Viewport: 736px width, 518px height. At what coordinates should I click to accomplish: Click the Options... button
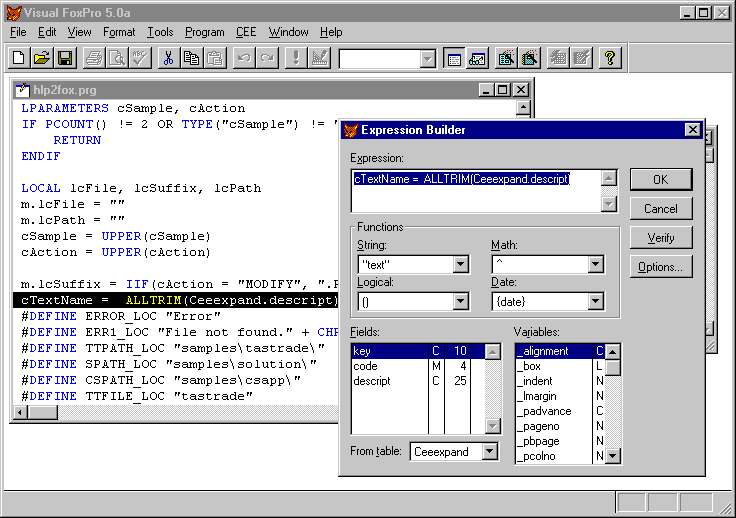[660, 267]
